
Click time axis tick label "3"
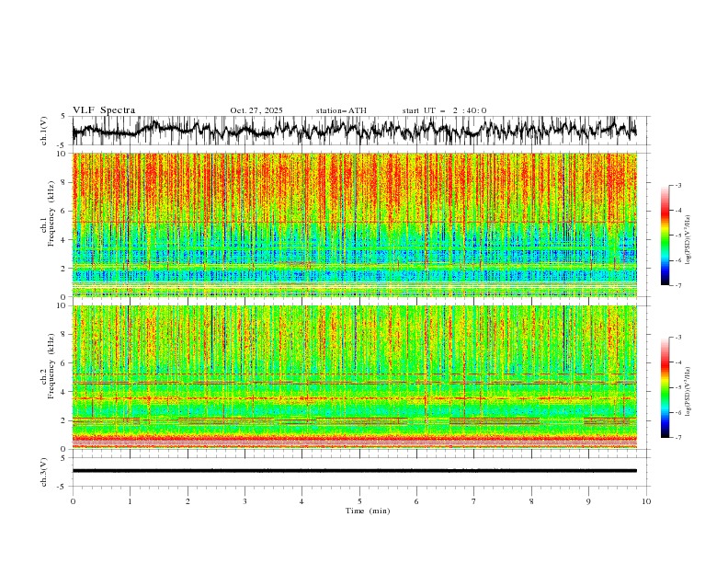coord(245,501)
